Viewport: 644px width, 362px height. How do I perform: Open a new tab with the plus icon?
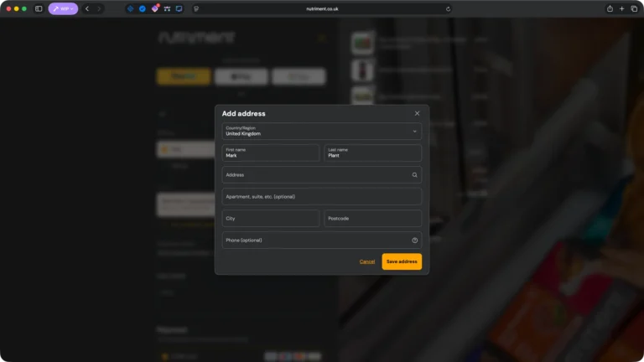621,8
